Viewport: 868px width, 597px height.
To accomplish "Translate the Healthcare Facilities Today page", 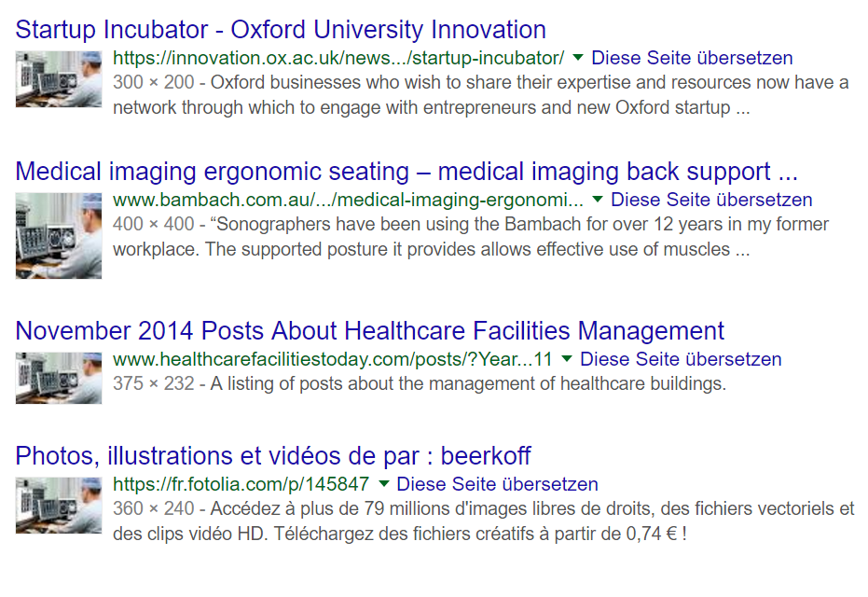I will coord(681,360).
